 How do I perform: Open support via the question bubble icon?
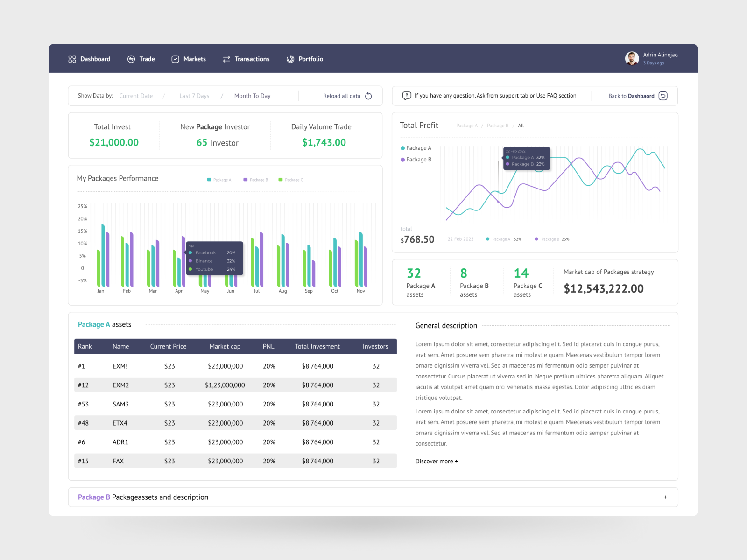(407, 95)
